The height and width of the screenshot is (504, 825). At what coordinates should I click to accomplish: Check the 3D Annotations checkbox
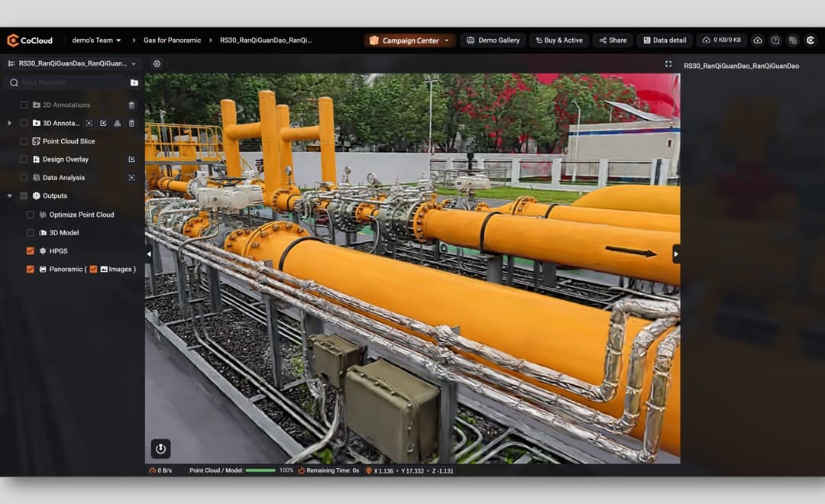pos(24,123)
